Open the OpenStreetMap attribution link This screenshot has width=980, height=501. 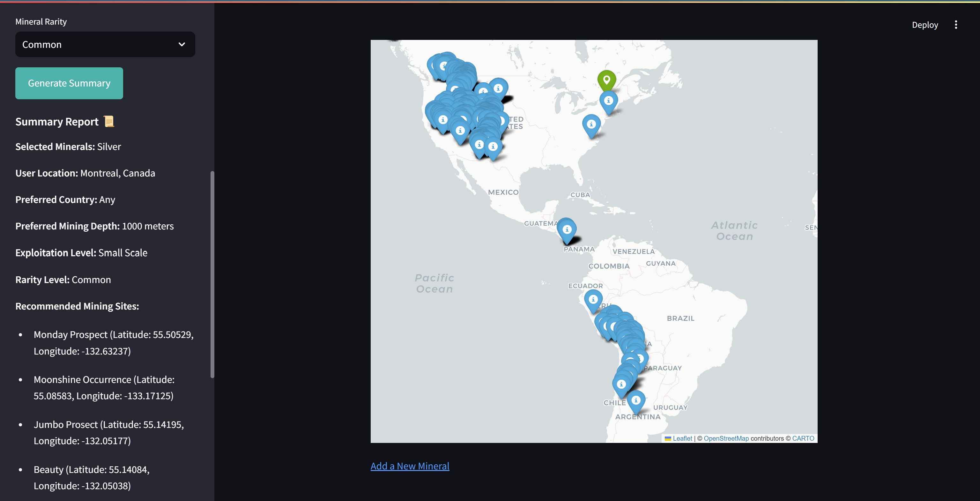click(x=726, y=438)
